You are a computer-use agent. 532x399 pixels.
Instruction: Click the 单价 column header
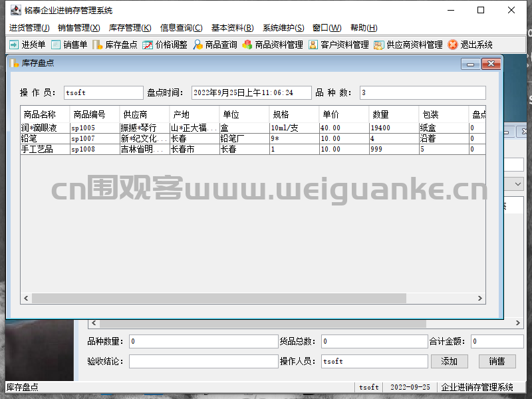click(344, 114)
